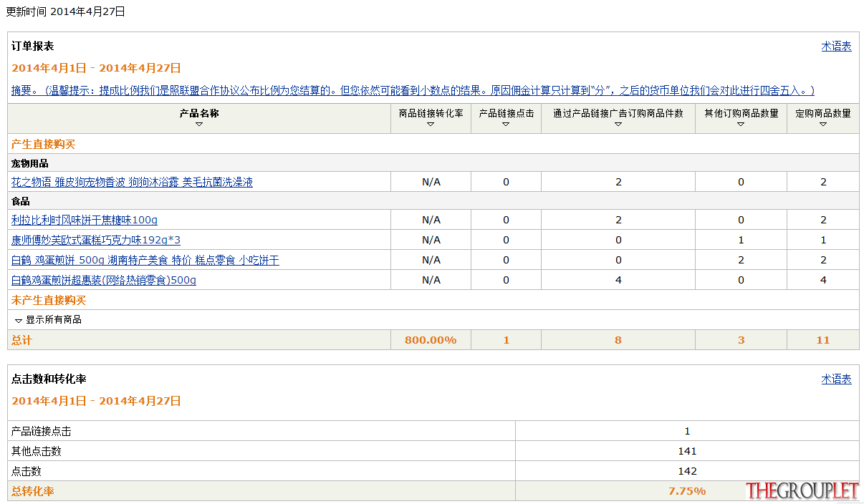The width and height of the screenshot is (864, 504).
Task: Open the 康师傅妙芙欧式蛋糕巧克力味192g*3 link
Action: [96, 240]
